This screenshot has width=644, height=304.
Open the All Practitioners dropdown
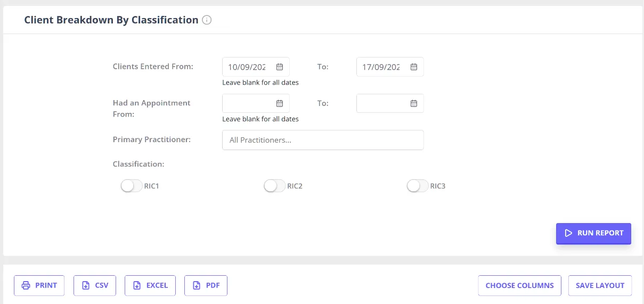click(323, 140)
